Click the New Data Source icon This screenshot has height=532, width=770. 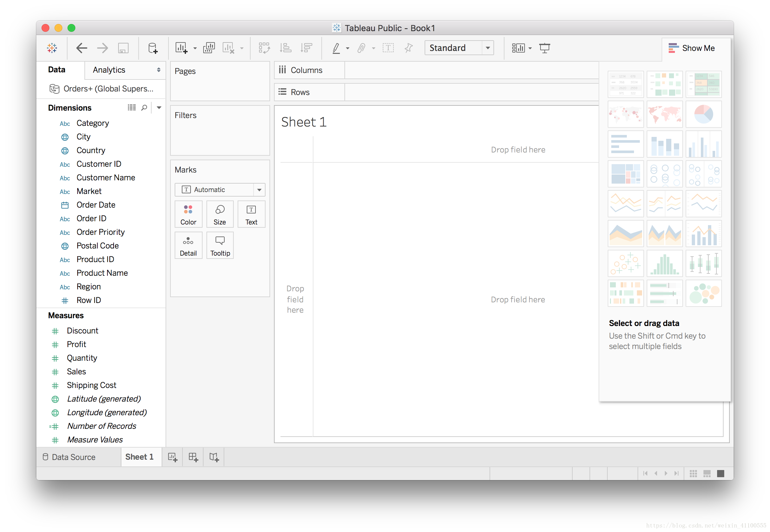153,48
